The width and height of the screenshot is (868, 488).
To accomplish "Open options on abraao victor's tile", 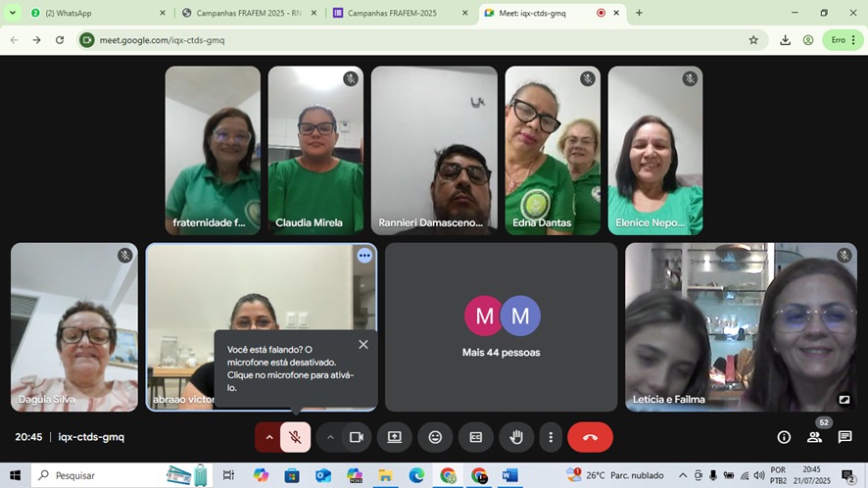I will pos(364,256).
